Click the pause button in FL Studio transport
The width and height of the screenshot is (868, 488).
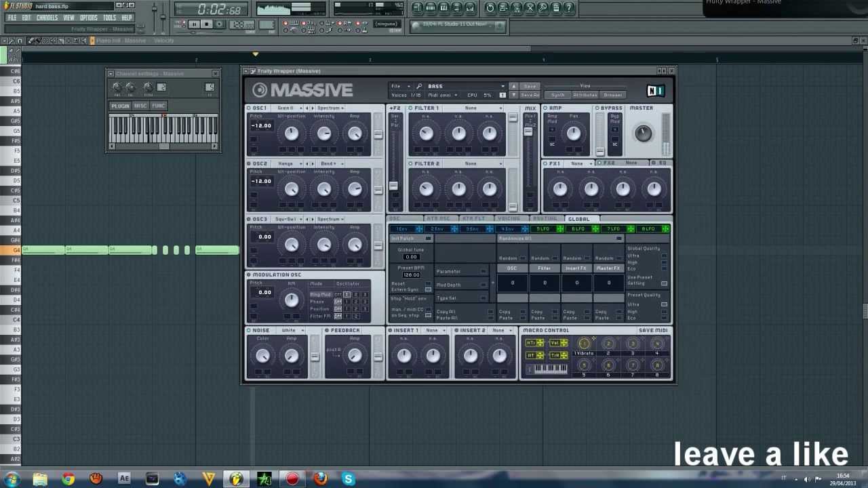(x=195, y=24)
